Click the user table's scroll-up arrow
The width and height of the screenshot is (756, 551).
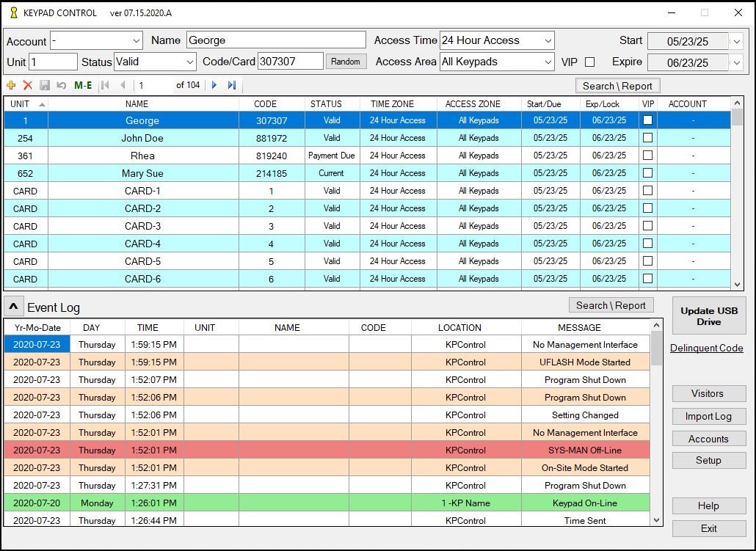(x=737, y=102)
